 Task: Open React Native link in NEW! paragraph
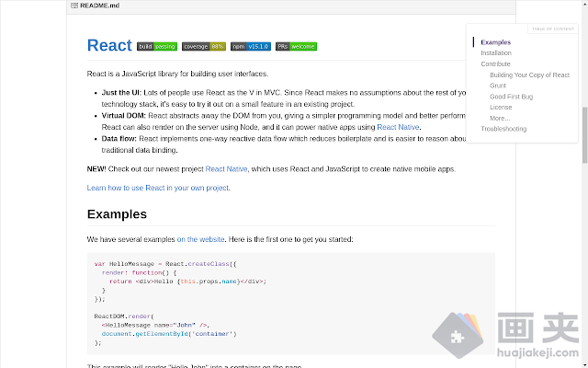coord(228,169)
